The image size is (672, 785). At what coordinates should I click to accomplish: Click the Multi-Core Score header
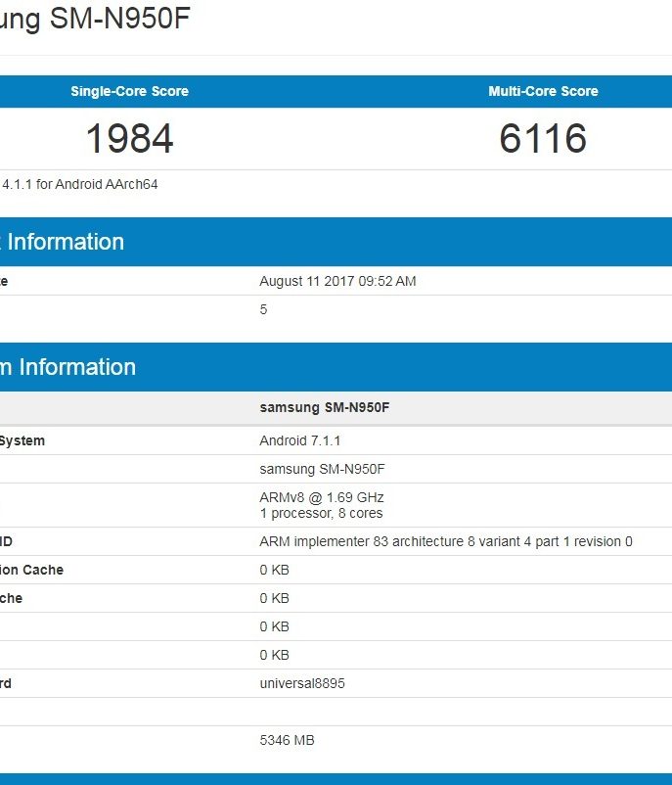543,91
